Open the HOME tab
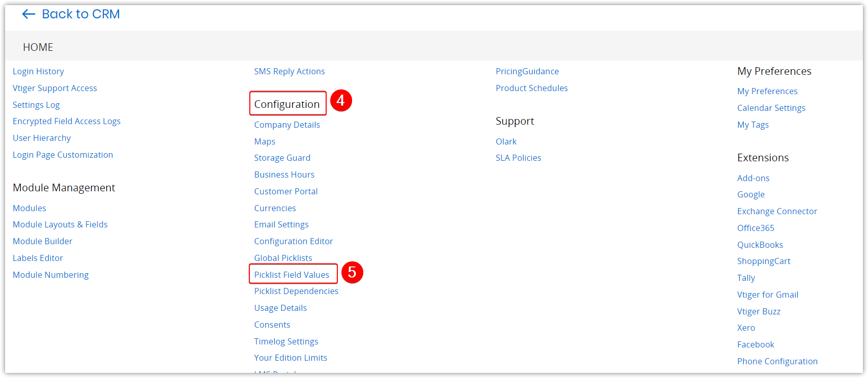 pos(38,47)
